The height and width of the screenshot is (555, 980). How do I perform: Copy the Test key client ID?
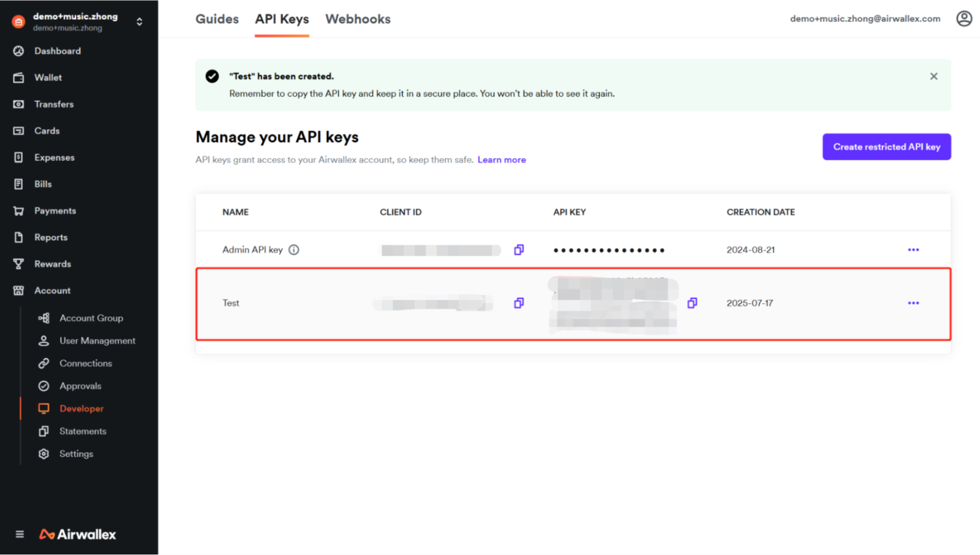click(519, 303)
